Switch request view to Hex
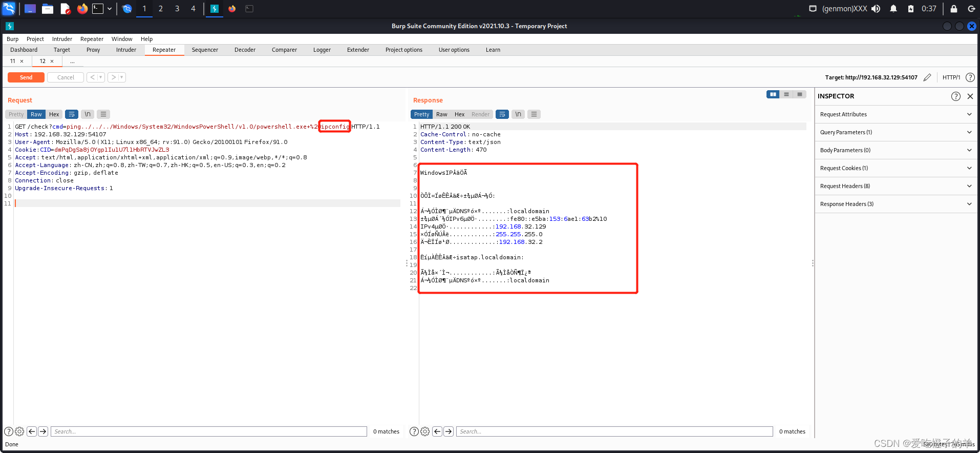This screenshot has height=453, width=980. tap(54, 114)
